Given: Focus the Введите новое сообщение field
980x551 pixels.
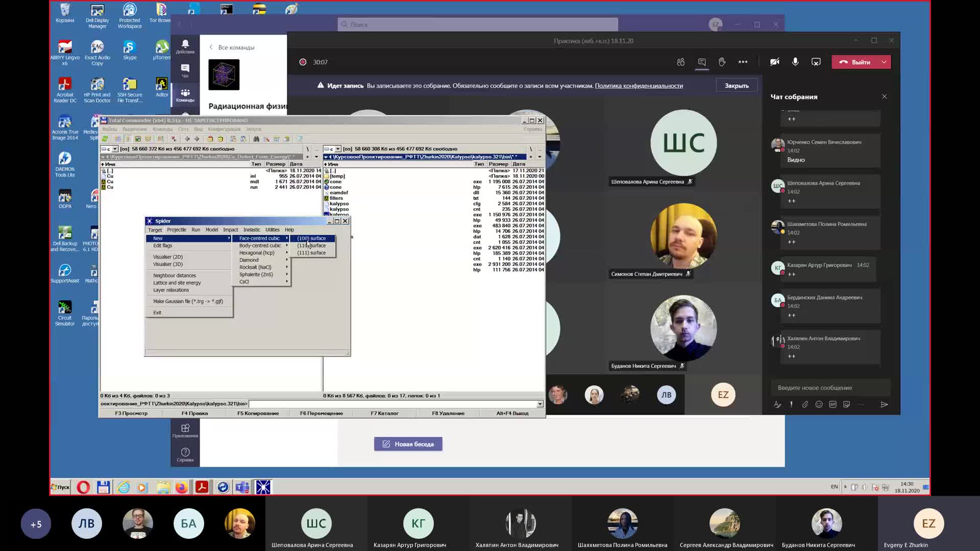Looking at the screenshot, I should coord(830,388).
